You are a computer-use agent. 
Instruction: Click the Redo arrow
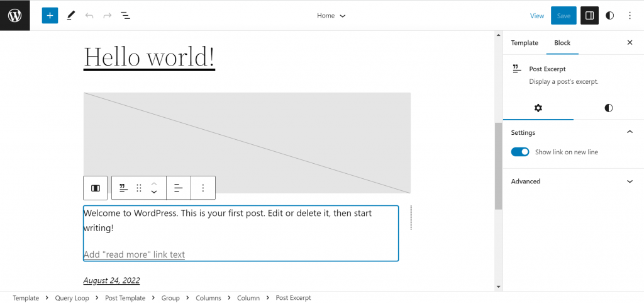click(x=107, y=16)
